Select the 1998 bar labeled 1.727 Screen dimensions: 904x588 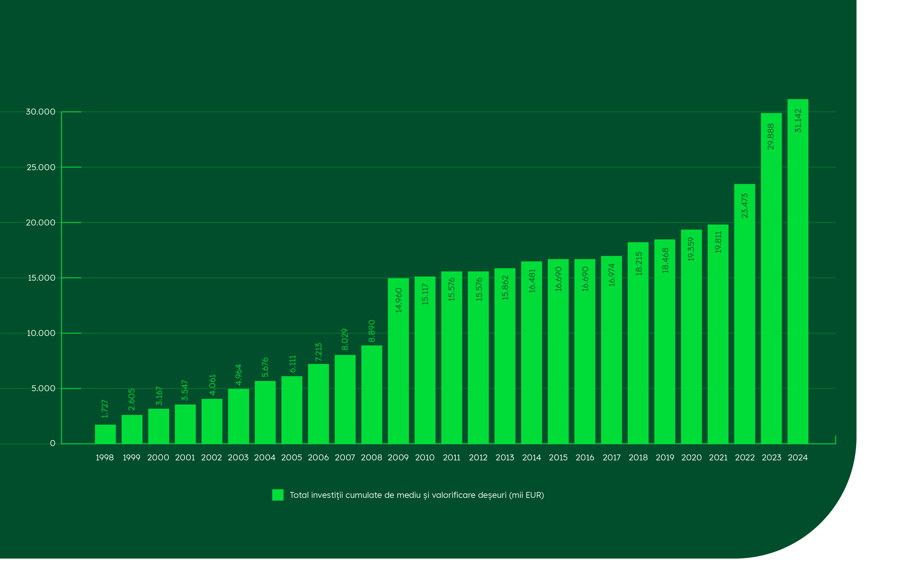[x=105, y=434]
